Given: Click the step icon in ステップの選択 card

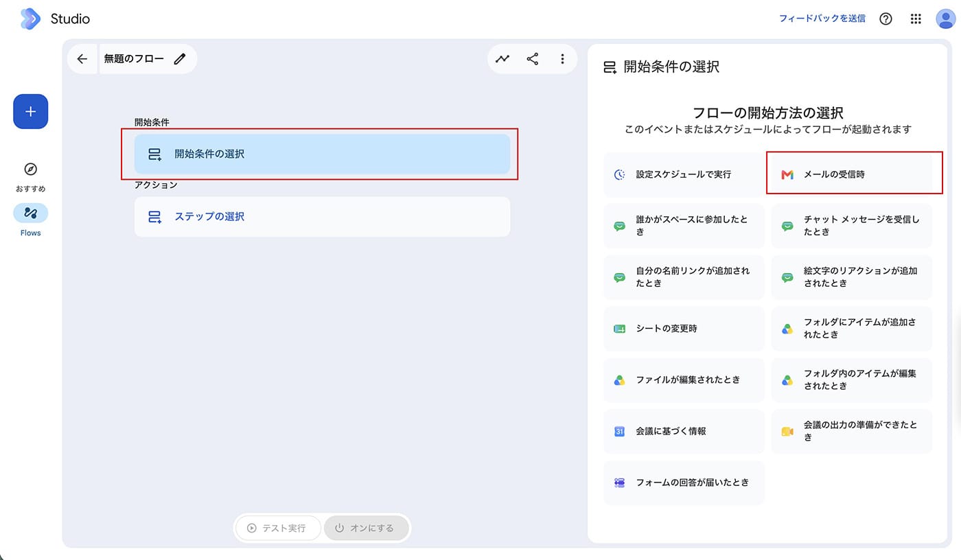Looking at the screenshot, I should click(x=155, y=217).
